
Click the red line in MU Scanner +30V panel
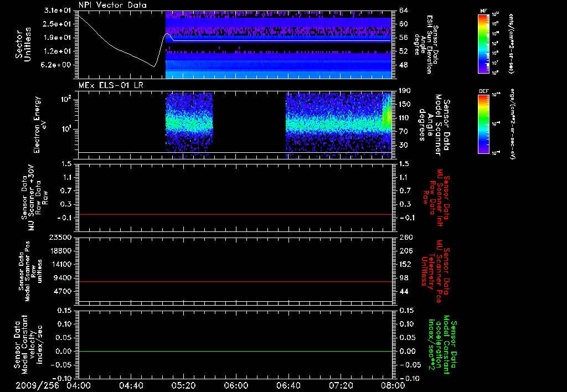pos(235,214)
